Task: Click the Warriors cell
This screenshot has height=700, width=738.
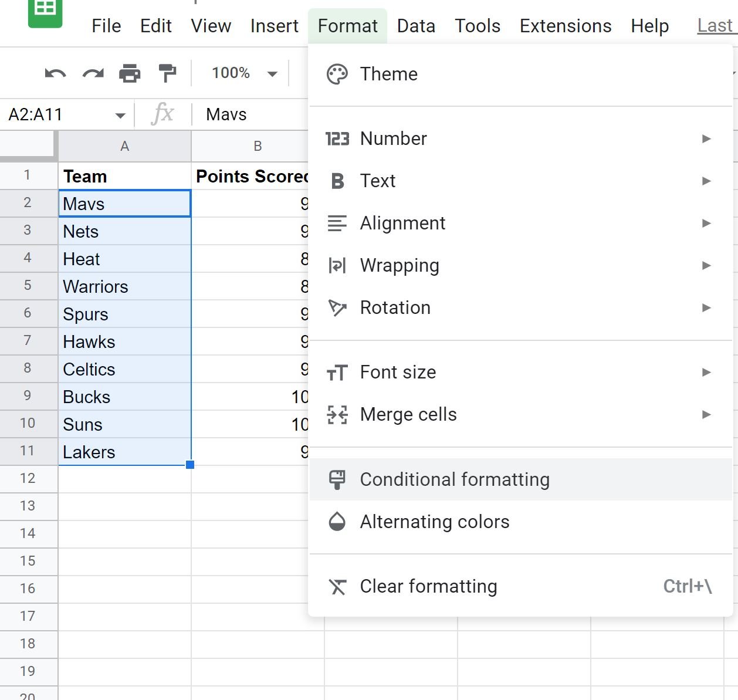Action: 124,286
